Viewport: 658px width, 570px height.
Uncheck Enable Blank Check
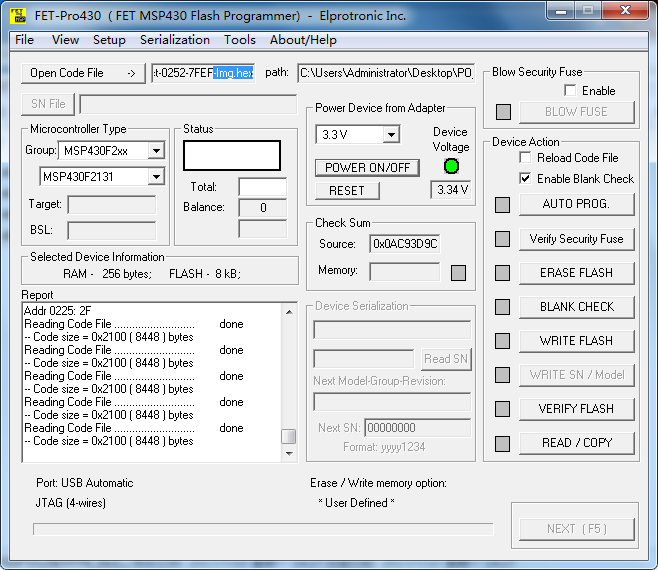click(525, 178)
